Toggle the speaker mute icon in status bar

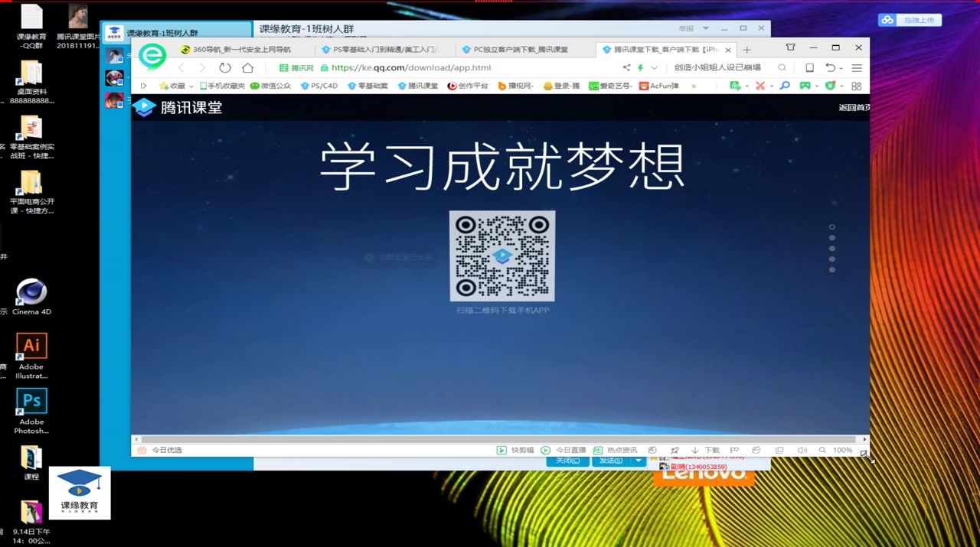tap(802, 451)
